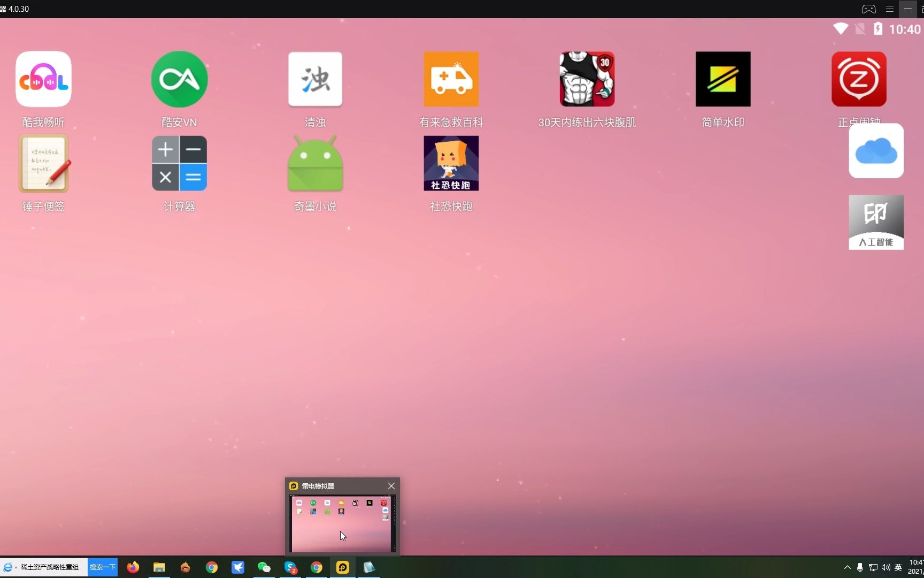Click the gamepad icon in title bar
The height and width of the screenshot is (578, 924).
coord(868,9)
